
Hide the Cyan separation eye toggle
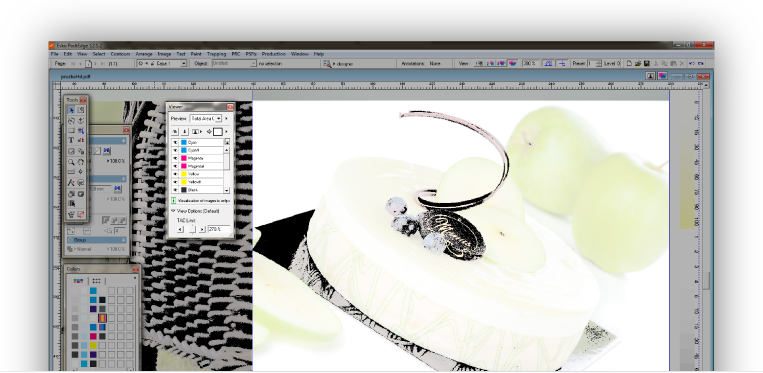click(x=175, y=142)
